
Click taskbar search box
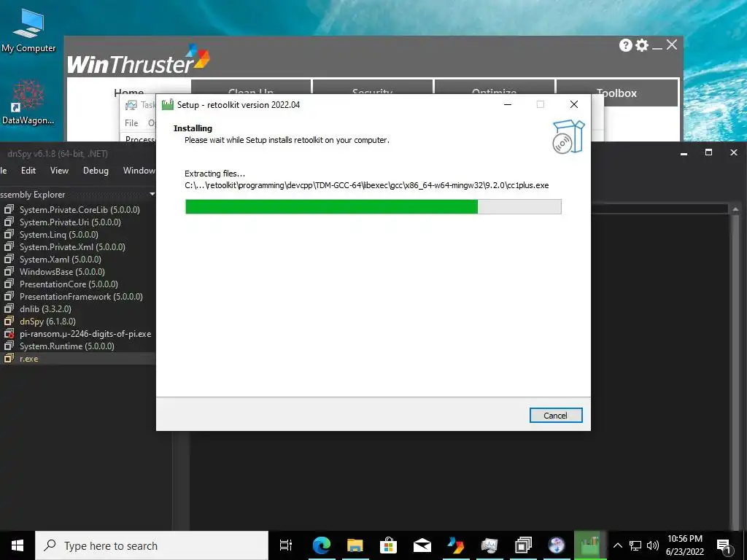(x=152, y=545)
